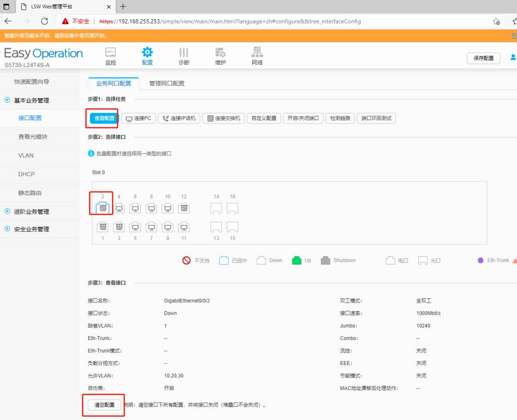
Task: Click the blue info icon for batch configuration
Action: [x=91, y=153]
